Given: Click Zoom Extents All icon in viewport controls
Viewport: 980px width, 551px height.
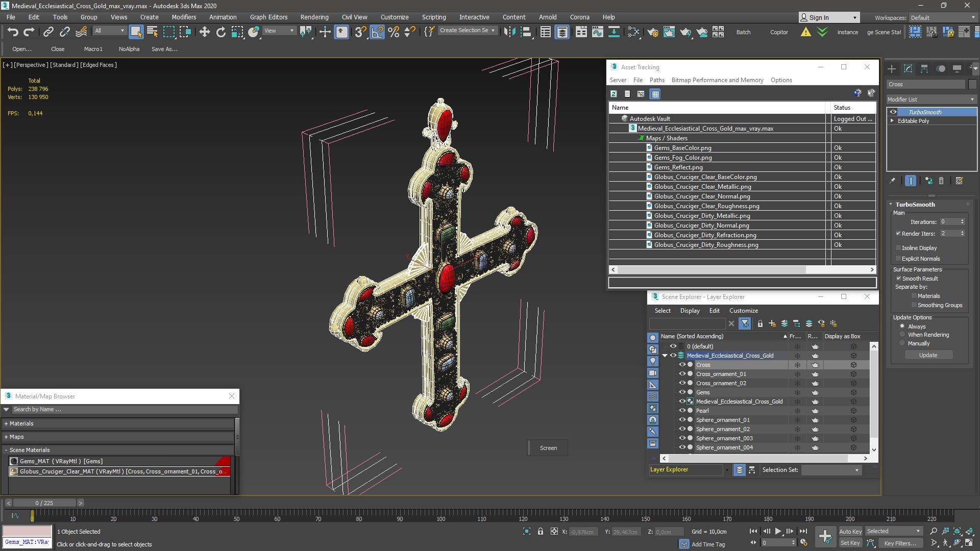Looking at the screenshot, I should click(x=970, y=531).
